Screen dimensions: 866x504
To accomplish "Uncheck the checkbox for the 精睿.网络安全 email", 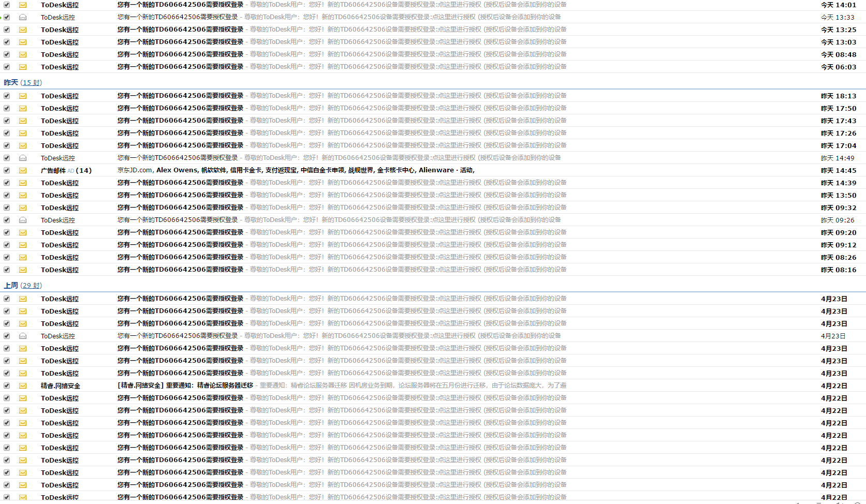I will [x=7, y=386].
